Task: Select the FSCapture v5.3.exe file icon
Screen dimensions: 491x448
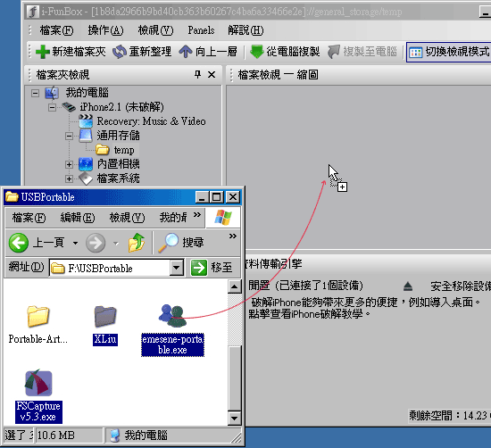Action: (38, 384)
